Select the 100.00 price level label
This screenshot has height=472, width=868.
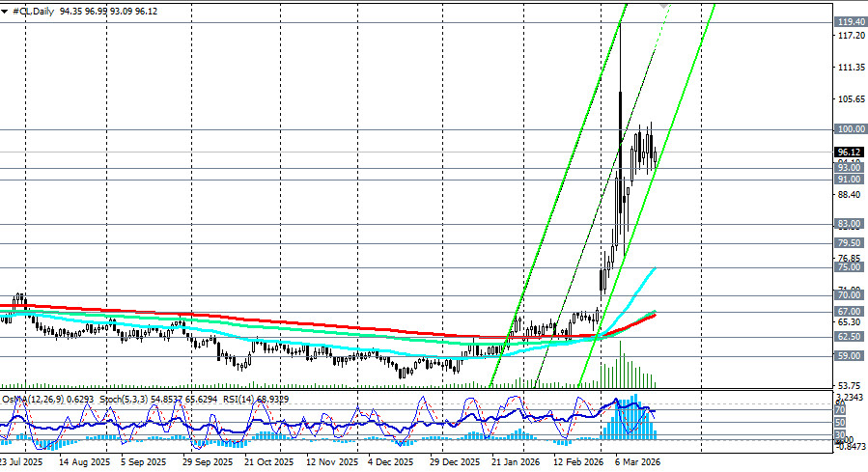click(851, 129)
